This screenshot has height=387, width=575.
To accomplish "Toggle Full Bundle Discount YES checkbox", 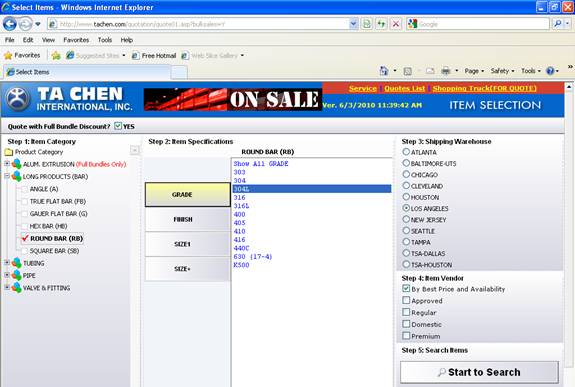I will tap(118, 126).
